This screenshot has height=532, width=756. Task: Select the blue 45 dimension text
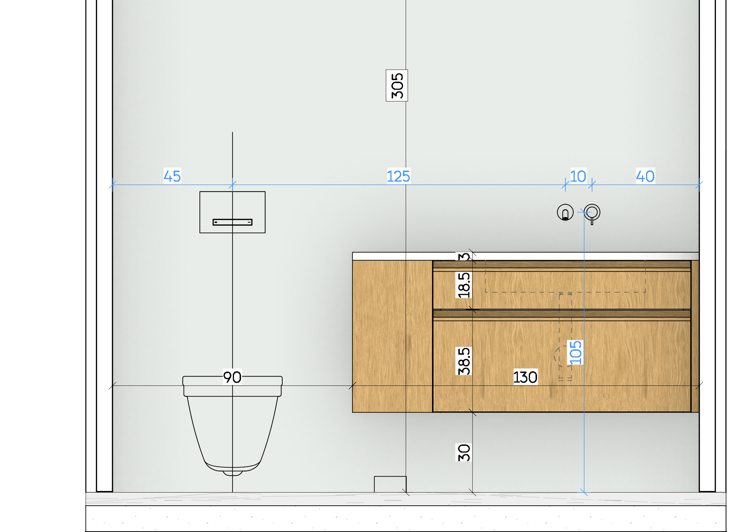172,176
